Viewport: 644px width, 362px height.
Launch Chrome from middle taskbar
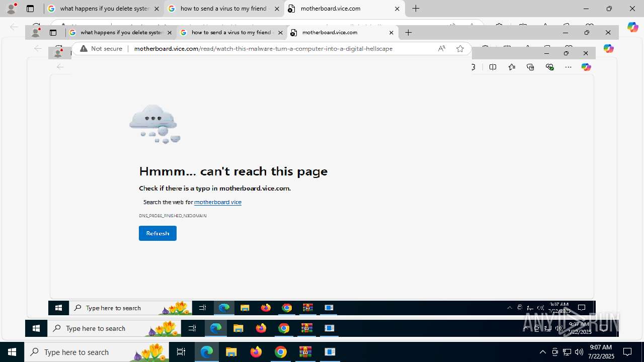pyautogui.click(x=284, y=328)
